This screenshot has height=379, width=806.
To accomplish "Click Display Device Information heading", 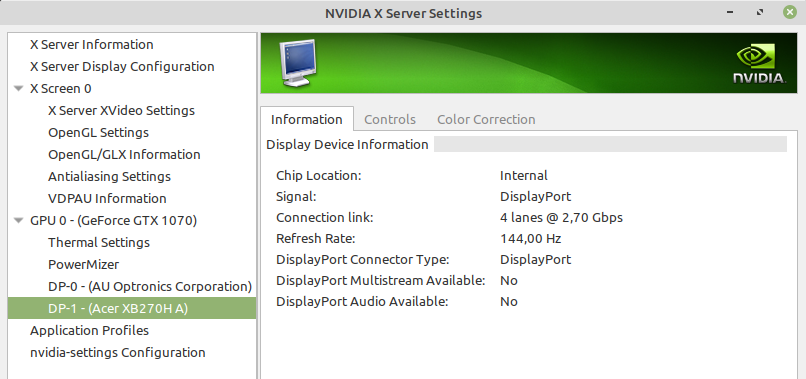I will (x=347, y=145).
